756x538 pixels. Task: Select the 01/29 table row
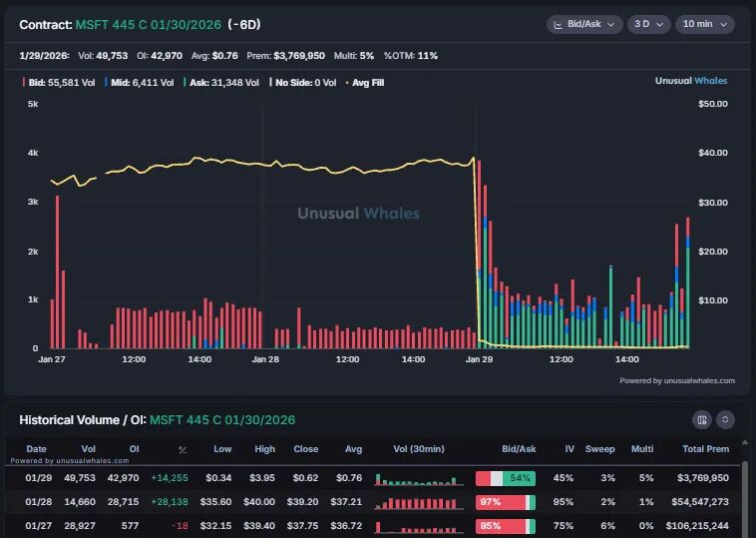(372, 478)
